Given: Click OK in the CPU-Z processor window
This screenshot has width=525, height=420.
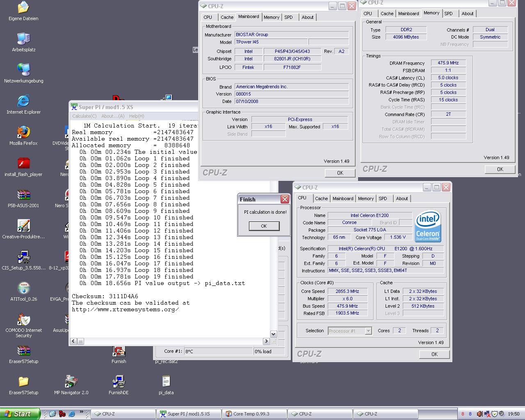Looking at the screenshot, I should (x=434, y=354).
